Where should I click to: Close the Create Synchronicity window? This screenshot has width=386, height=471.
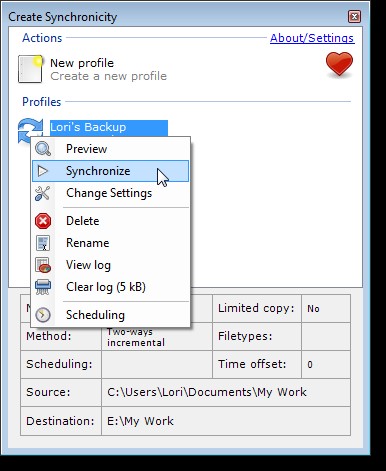354,17
